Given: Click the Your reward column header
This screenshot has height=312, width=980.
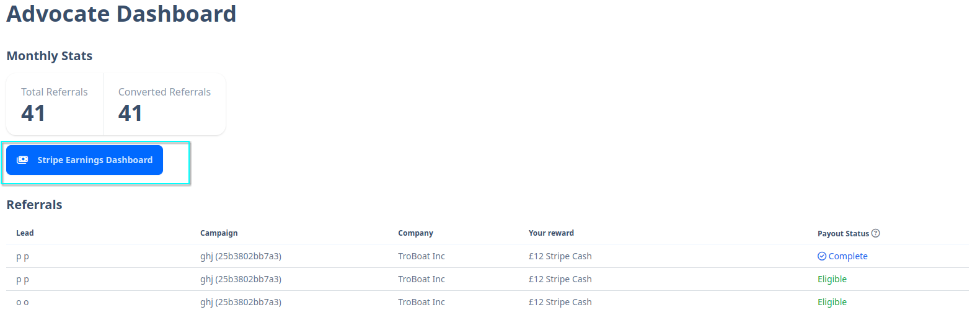Looking at the screenshot, I should click(550, 233).
